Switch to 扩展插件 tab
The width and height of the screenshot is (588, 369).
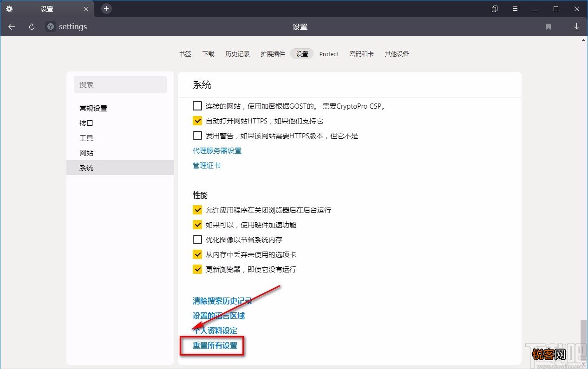[273, 54]
